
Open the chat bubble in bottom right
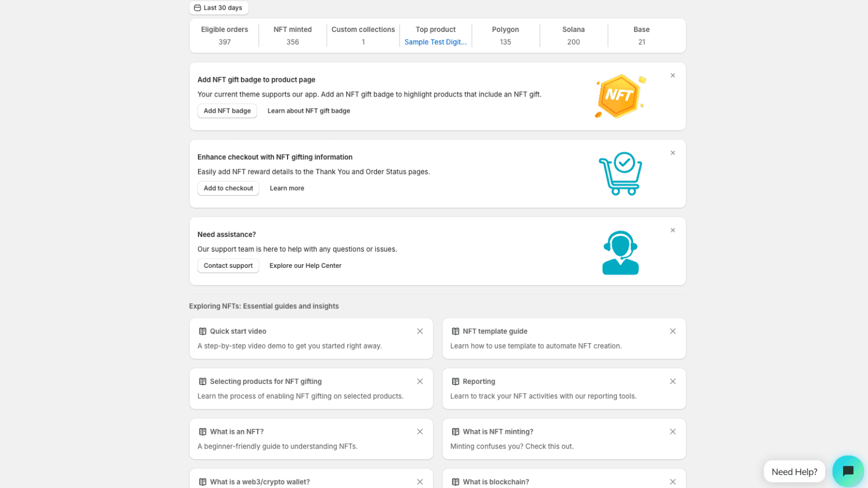tap(847, 471)
